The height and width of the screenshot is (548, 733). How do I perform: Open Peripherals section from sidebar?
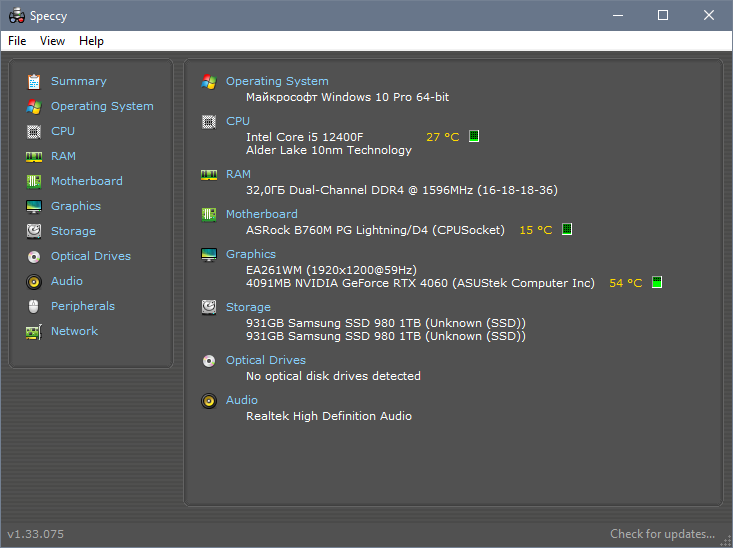click(x=83, y=306)
